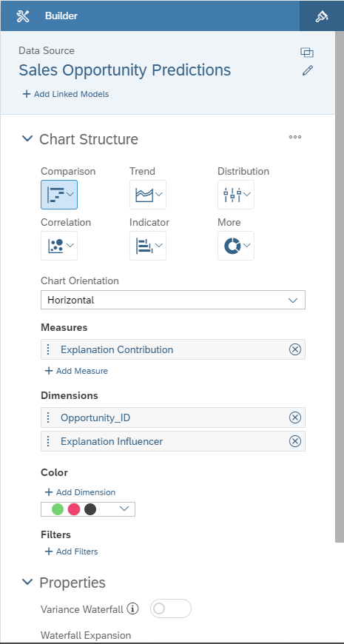The height and width of the screenshot is (644, 344).
Task: Open Chart Structure more options menu
Action: (x=295, y=138)
